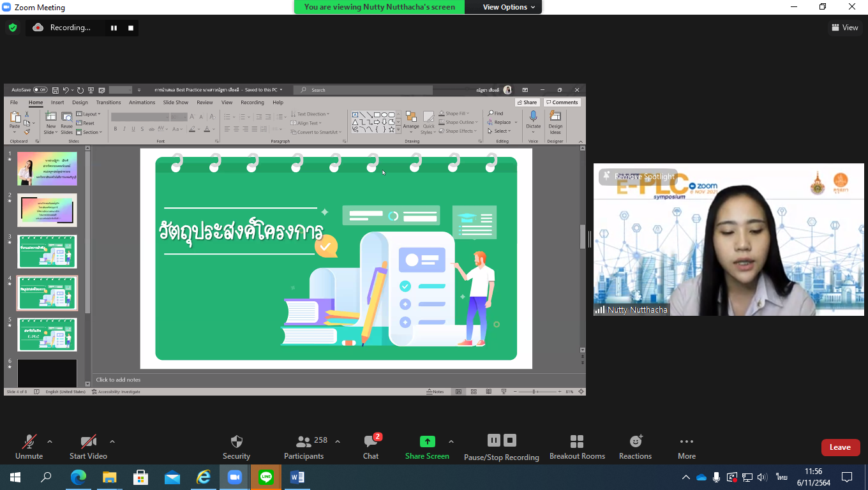Click the green Share Screen icon
868x490 pixels.
click(427, 442)
